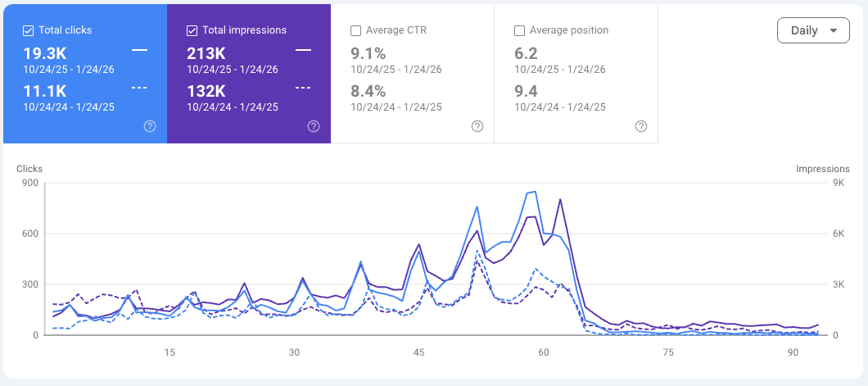Viewport: 868px width, 386px height.
Task: Click the 60 label on x-axis
Action: pyautogui.click(x=544, y=352)
